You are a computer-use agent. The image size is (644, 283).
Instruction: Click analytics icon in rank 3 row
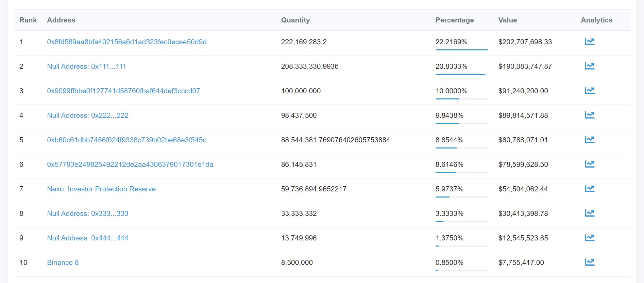pos(590,91)
